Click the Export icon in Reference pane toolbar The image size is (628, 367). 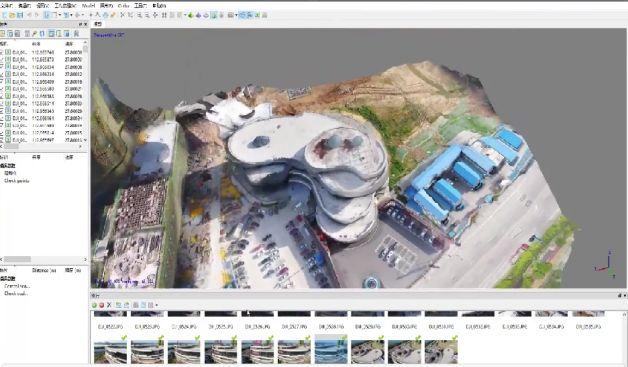[10, 34]
